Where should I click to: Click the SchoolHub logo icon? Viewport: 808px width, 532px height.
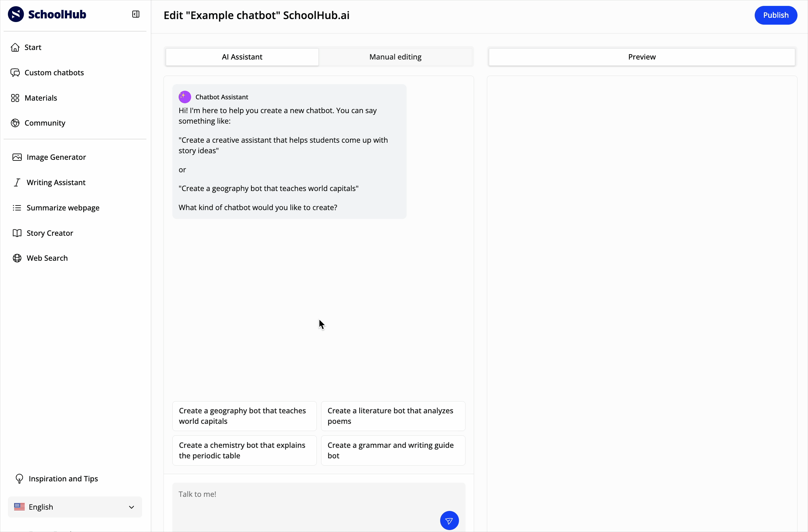coord(15,14)
